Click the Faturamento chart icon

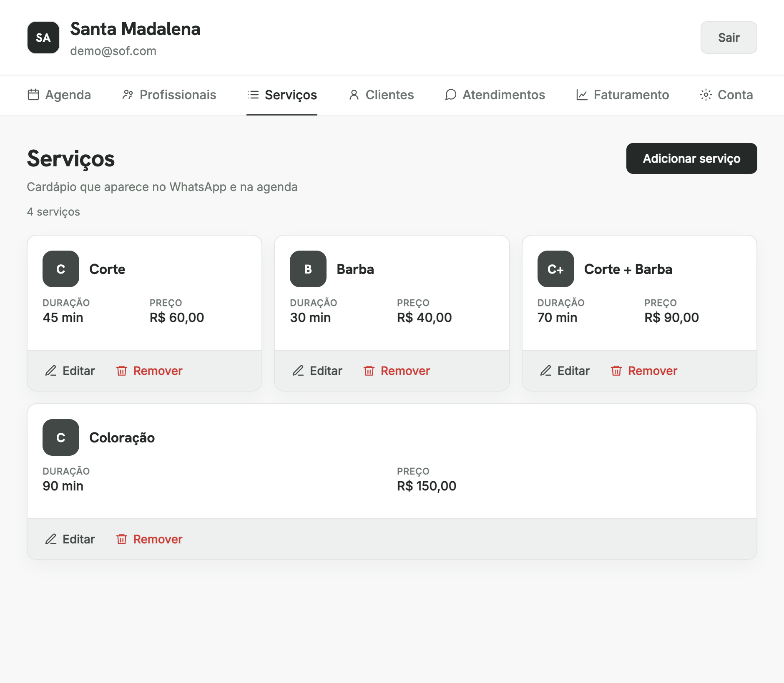click(582, 95)
